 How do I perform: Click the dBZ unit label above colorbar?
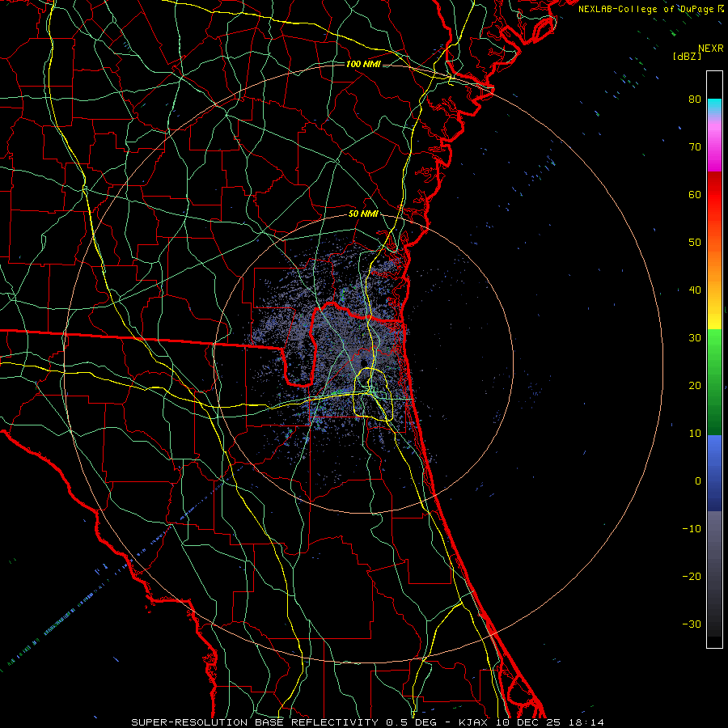point(687,56)
